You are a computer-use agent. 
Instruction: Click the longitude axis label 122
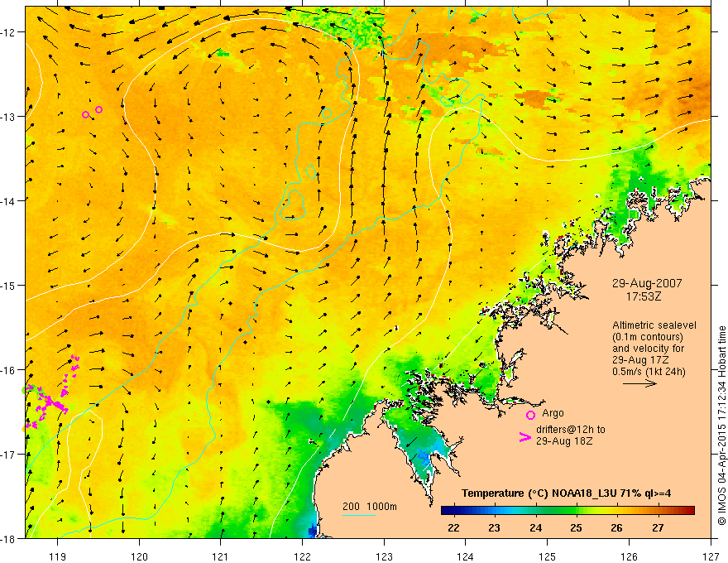click(302, 556)
